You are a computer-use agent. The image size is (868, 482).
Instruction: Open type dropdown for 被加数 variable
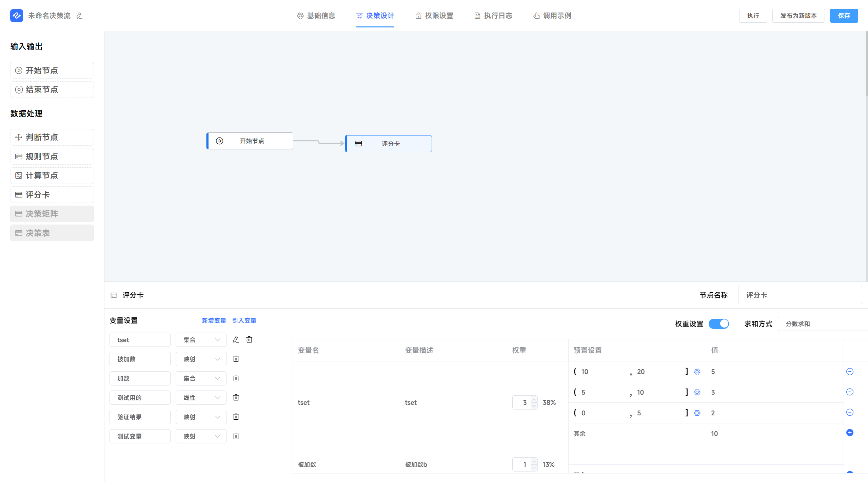tap(201, 359)
